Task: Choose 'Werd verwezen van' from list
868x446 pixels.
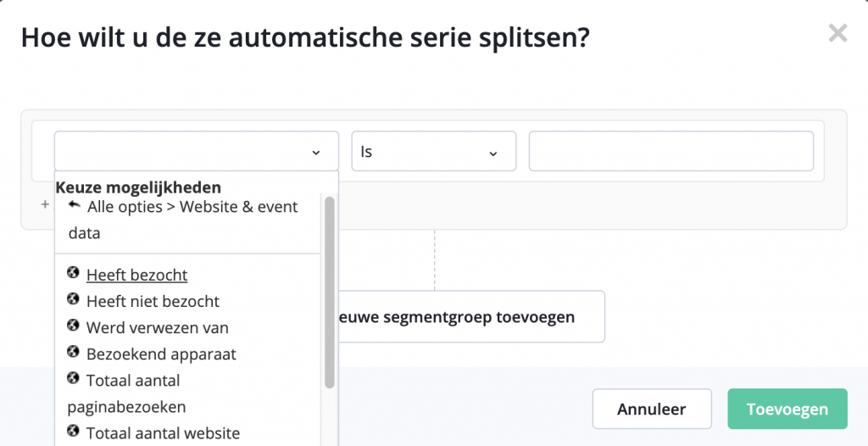Action: pos(157,327)
